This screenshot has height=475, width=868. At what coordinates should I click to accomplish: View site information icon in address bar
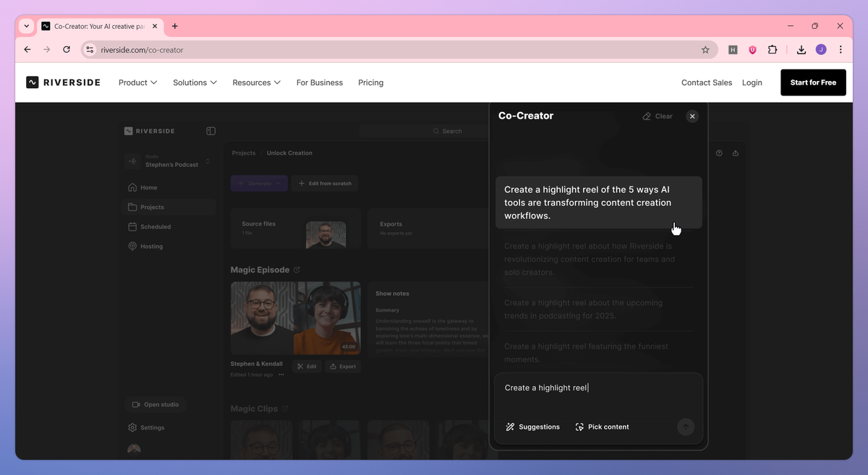click(x=90, y=50)
